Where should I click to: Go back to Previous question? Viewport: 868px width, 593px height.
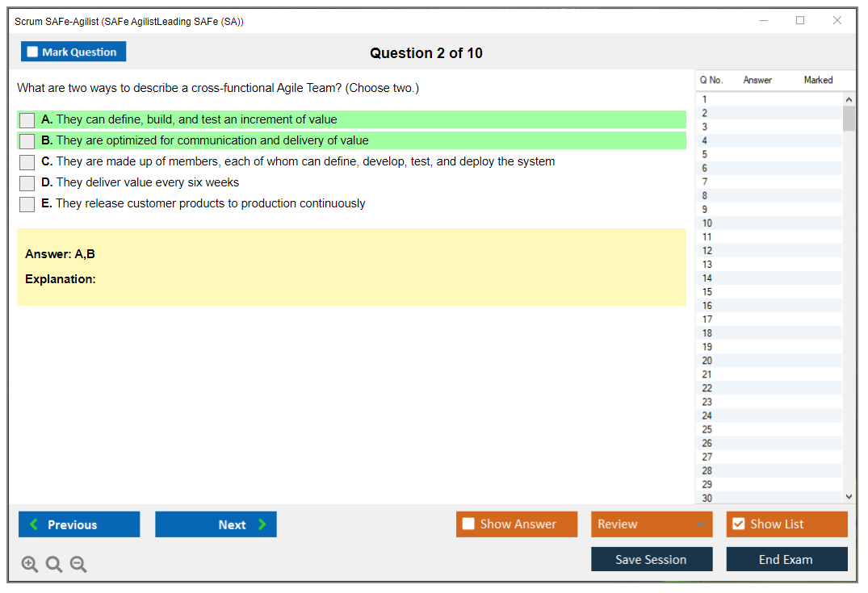[x=79, y=524]
